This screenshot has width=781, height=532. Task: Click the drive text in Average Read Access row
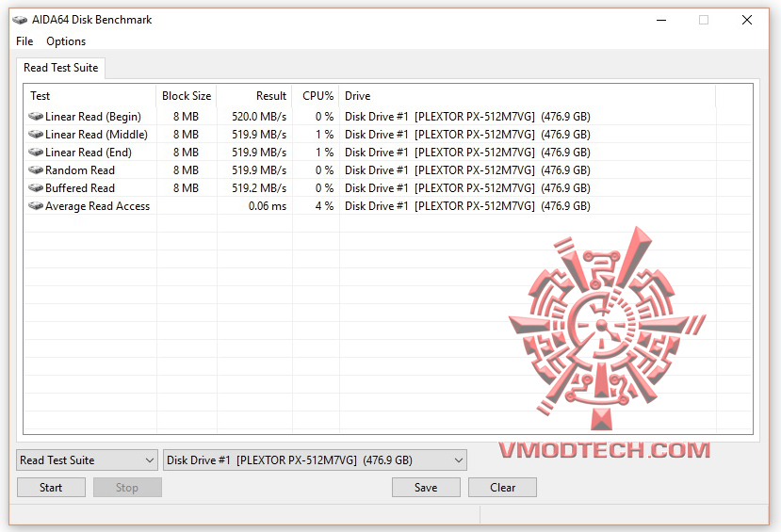point(467,206)
